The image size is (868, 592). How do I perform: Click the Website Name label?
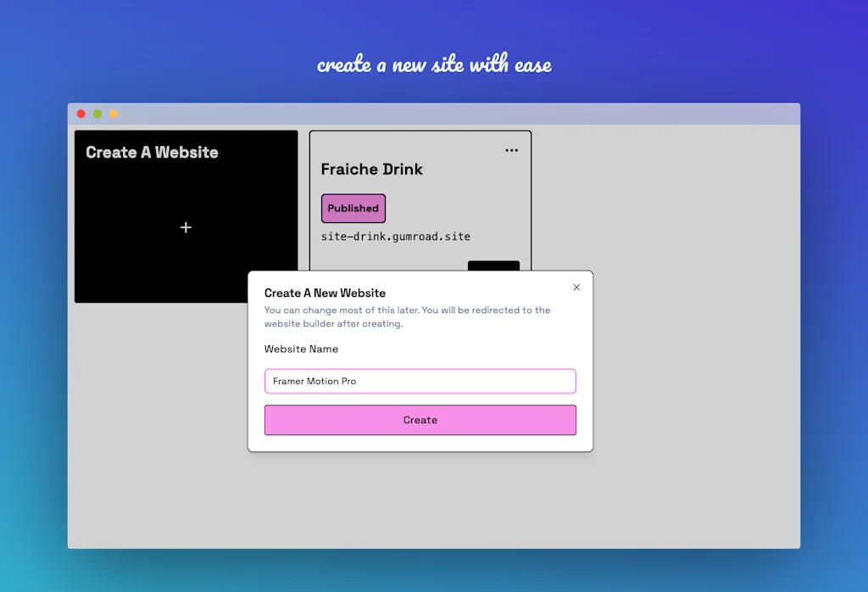point(301,349)
